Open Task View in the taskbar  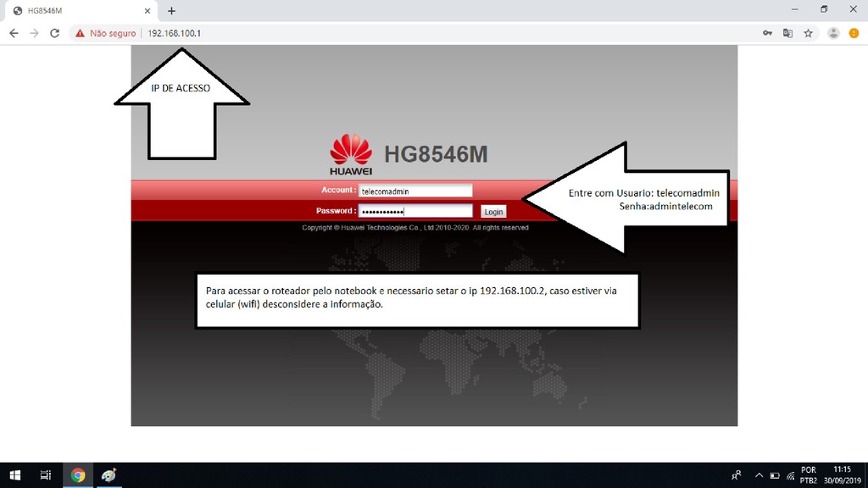tap(46, 475)
